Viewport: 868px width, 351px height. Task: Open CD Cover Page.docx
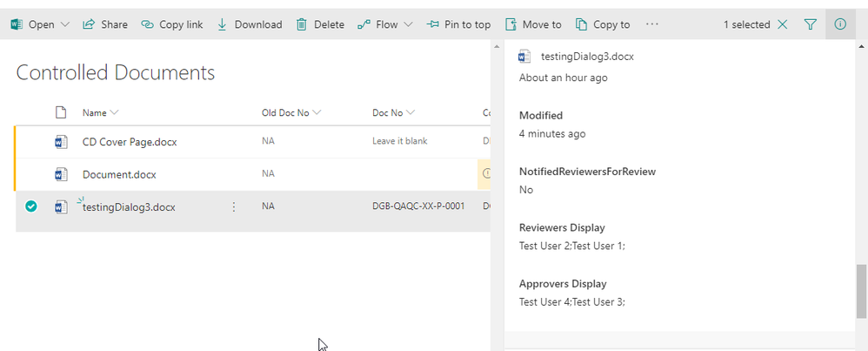click(x=130, y=142)
